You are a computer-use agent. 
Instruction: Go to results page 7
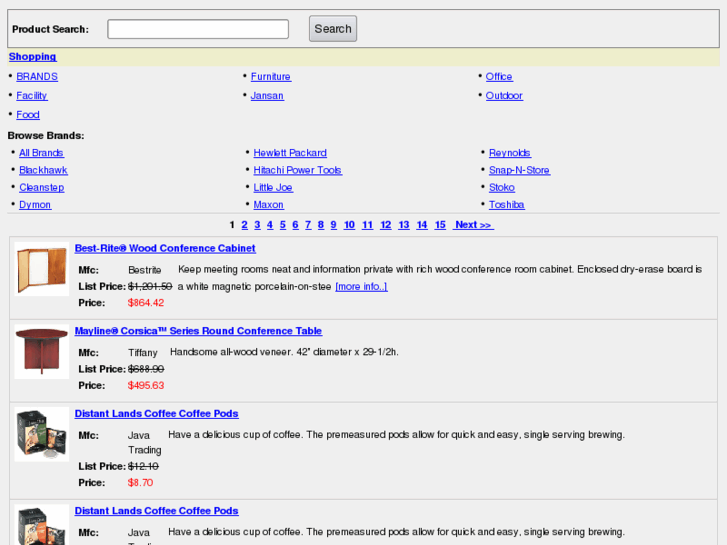308,225
